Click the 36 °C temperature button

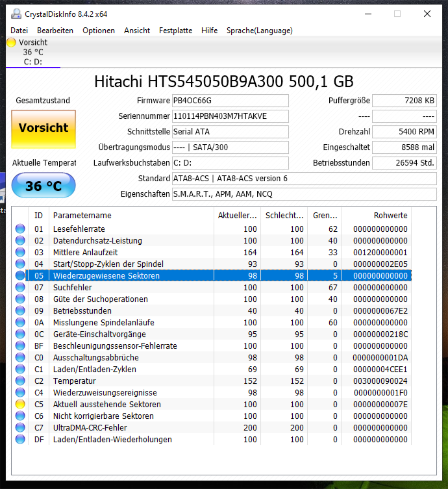tap(44, 186)
